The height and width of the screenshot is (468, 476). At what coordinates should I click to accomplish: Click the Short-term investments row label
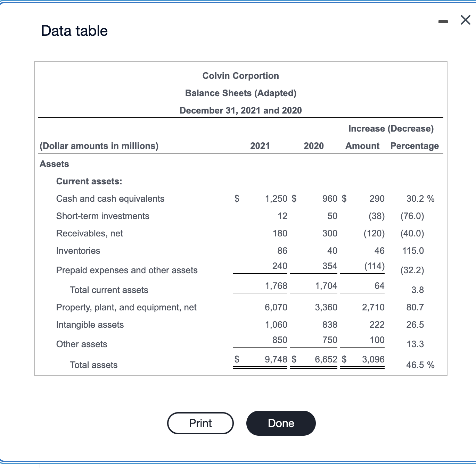pyautogui.click(x=102, y=216)
